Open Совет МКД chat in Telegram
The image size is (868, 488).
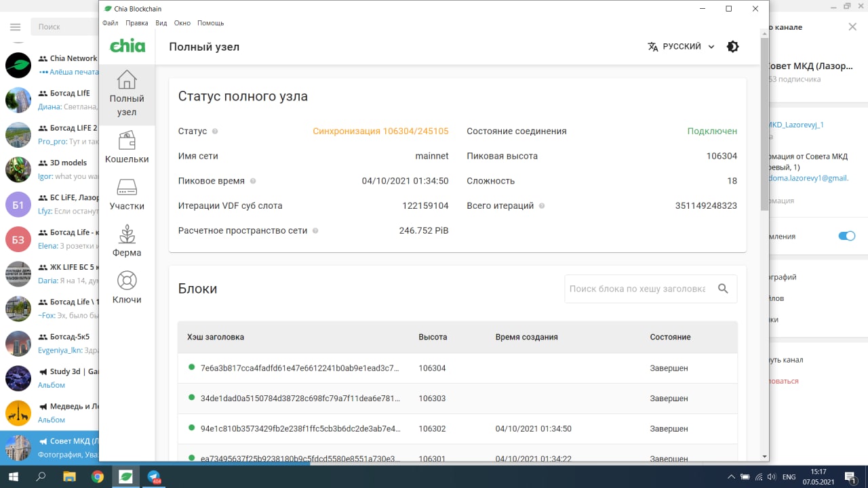pyautogui.click(x=50, y=447)
